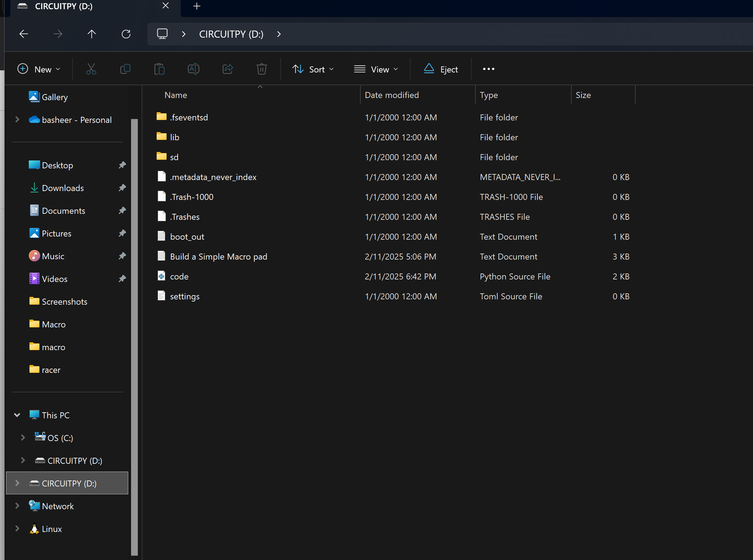Open Documents in Quick access
753x560 pixels.
tap(64, 211)
